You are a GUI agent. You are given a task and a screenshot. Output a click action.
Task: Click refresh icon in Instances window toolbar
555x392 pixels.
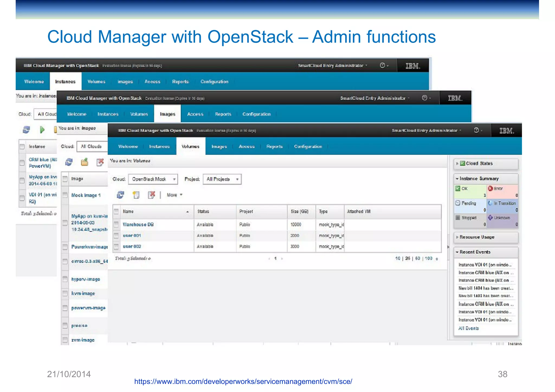tap(26, 130)
